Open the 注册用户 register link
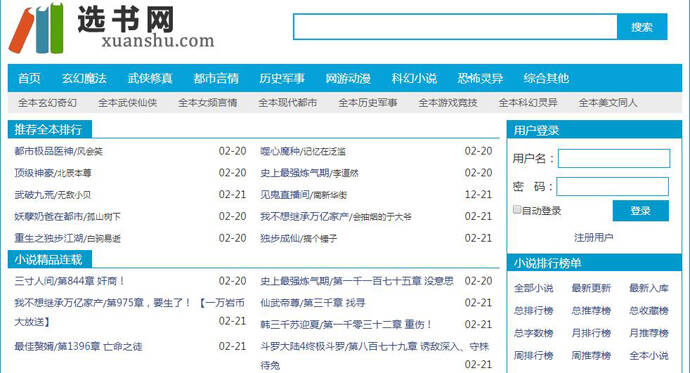Viewport: 690px width, 373px height. click(593, 238)
